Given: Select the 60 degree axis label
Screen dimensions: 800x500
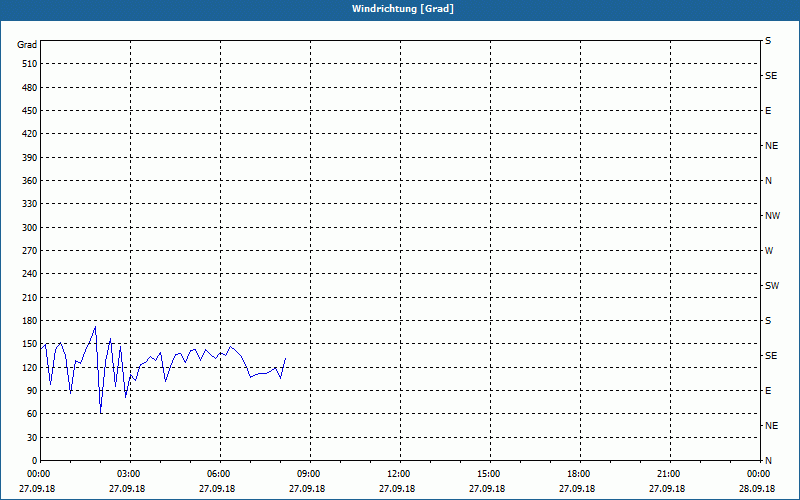Looking at the screenshot, I should coord(32,414).
